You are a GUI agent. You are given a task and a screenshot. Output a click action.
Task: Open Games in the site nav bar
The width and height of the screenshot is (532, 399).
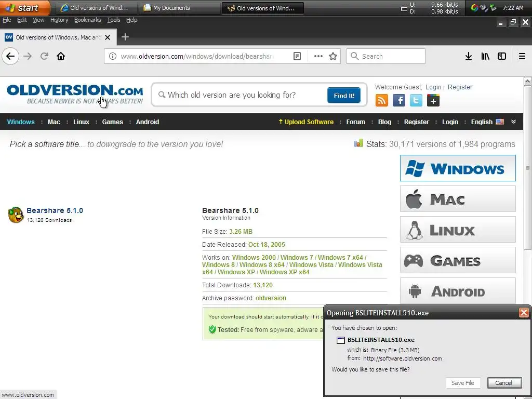click(x=112, y=122)
